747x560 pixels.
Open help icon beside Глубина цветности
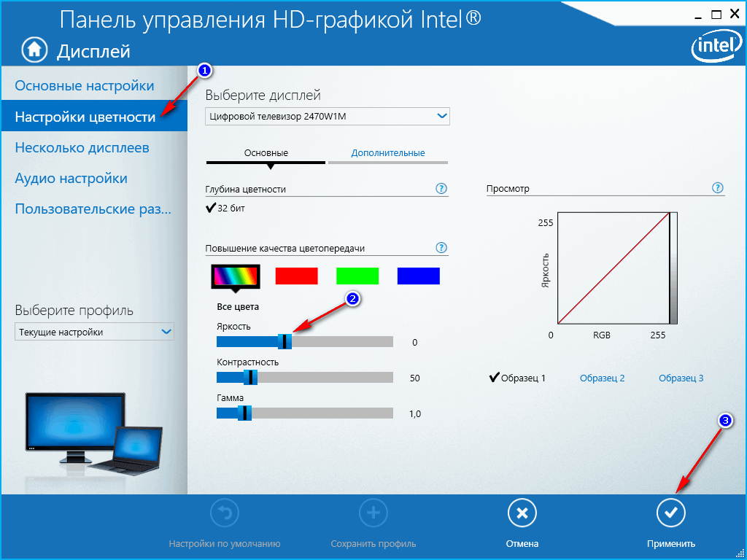pyautogui.click(x=441, y=189)
